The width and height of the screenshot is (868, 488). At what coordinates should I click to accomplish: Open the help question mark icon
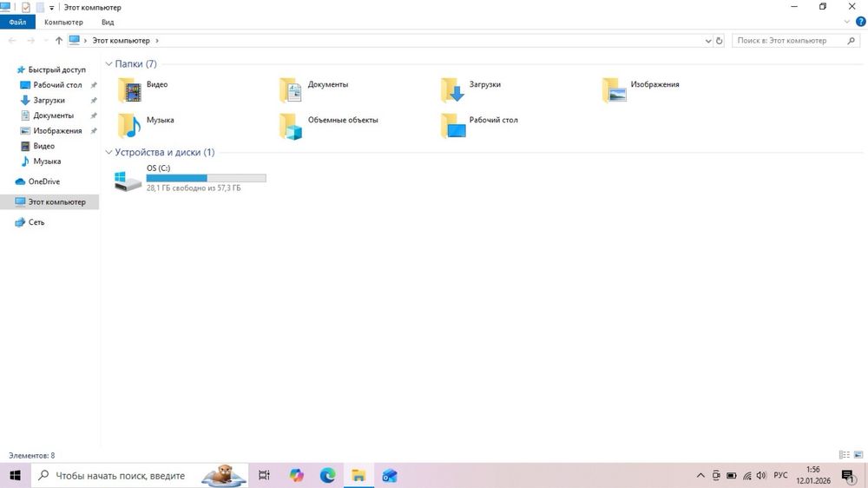[861, 22]
